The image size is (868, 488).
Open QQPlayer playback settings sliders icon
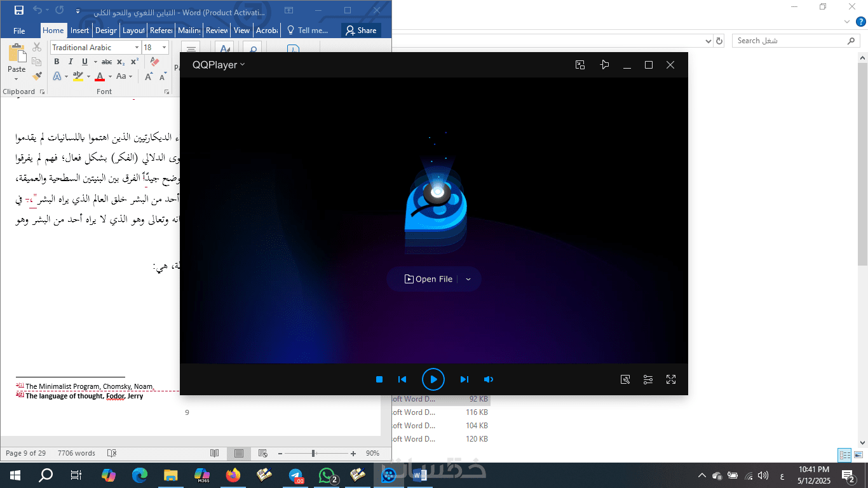[x=648, y=379]
